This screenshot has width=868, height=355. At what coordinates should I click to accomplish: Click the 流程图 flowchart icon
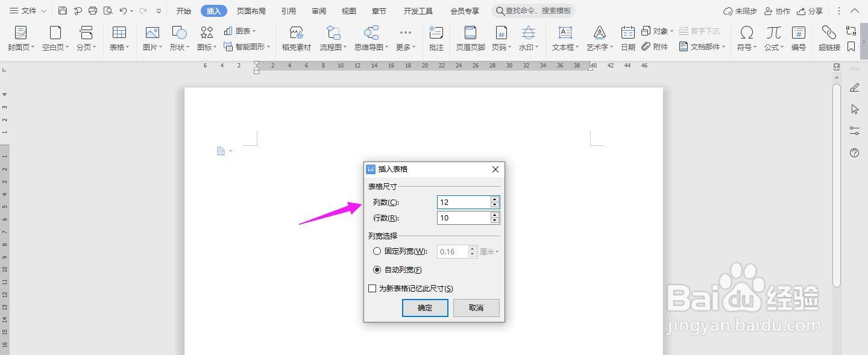333,33
